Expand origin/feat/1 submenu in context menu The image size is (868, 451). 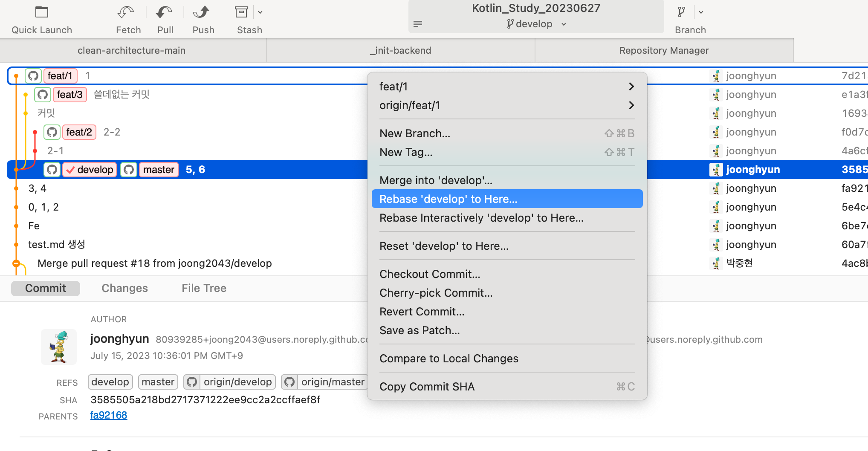point(507,105)
